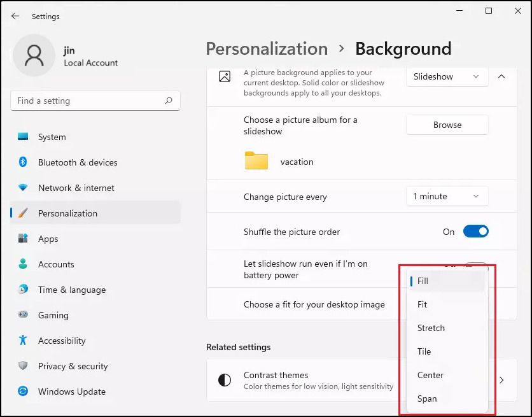Image resolution: width=532 pixels, height=417 pixels.
Task: Click the Browse button
Action: coord(447,125)
